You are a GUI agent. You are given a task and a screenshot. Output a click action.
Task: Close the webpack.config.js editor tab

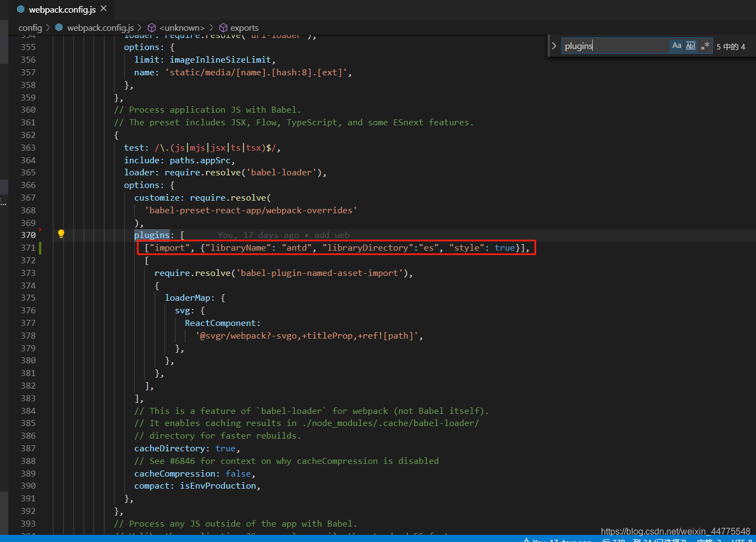click(x=104, y=9)
